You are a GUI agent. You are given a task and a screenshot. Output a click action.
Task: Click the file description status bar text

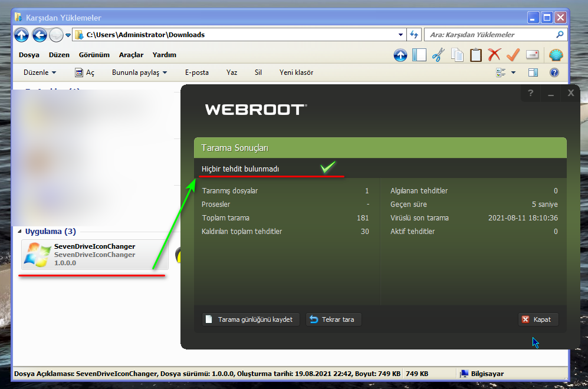point(208,374)
